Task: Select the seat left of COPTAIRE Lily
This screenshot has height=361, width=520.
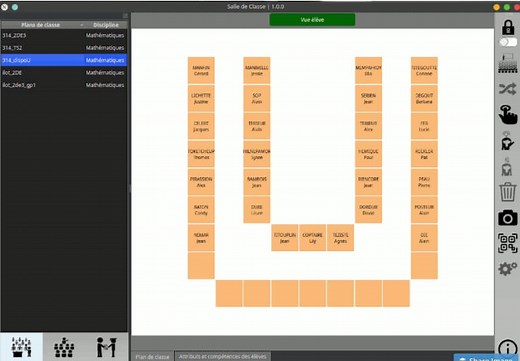Action: pos(285,238)
